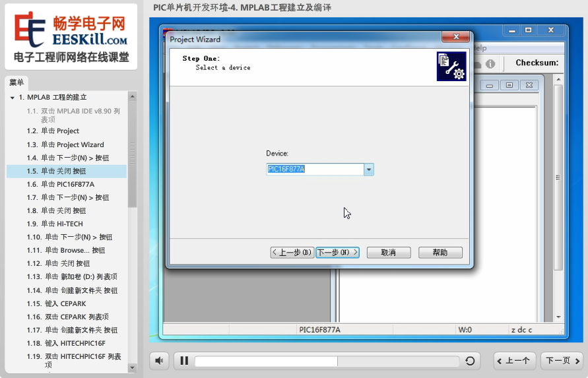Click the Project Wizard tools icon
Screen dimensions: 588x378
pyautogui.click(x=451, y=67)
